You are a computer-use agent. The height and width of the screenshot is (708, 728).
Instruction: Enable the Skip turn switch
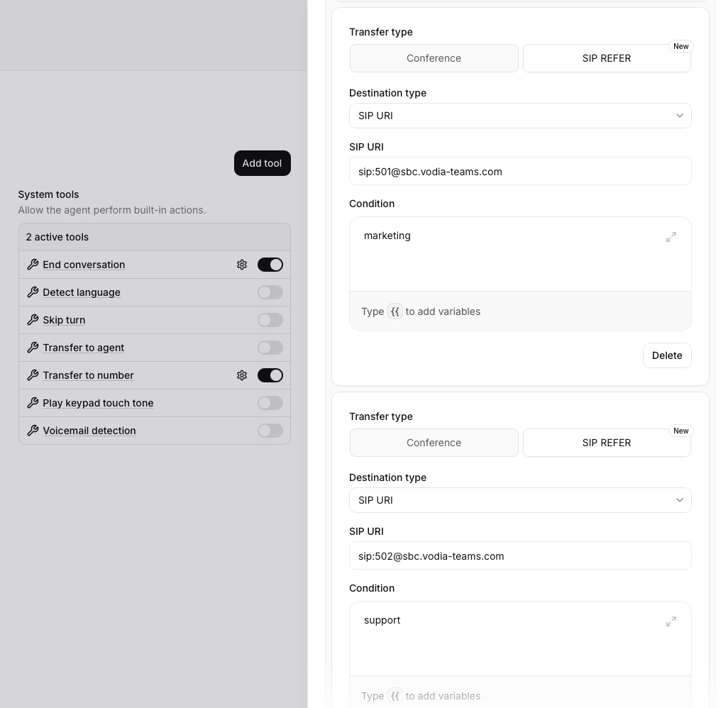click(270, 320)
